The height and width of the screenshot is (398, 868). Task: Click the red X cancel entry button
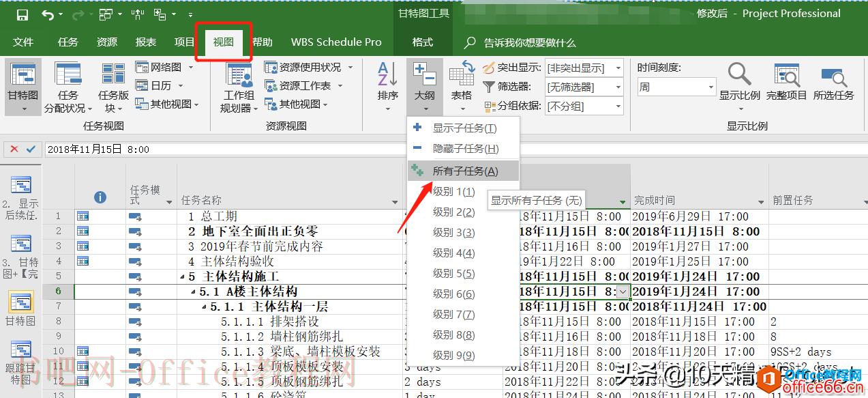tap(14, 149)
